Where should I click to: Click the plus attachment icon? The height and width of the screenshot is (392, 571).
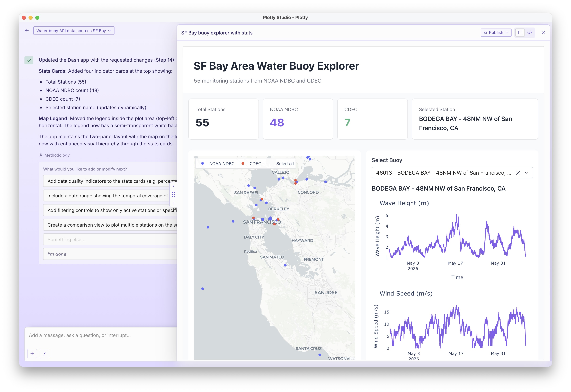point(32,354)
